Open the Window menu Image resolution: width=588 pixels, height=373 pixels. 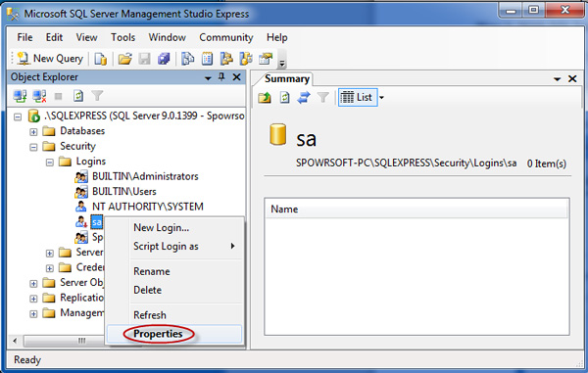coord(167,37)
